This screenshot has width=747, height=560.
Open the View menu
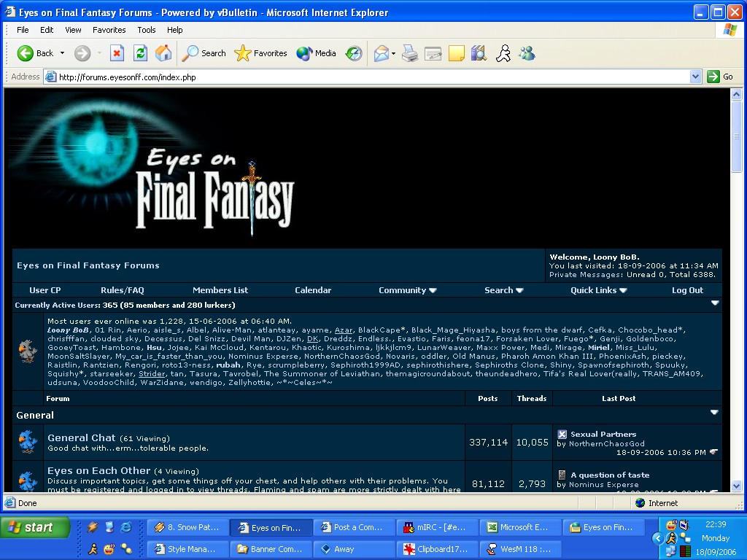coord(73,30)
